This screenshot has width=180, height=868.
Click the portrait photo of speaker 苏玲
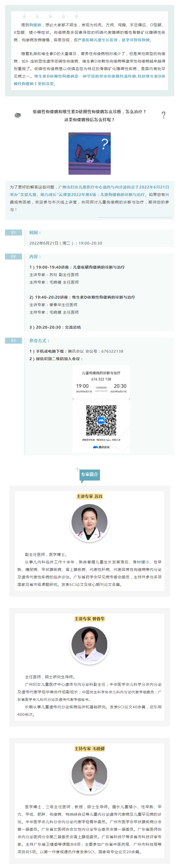coord(89,522)
